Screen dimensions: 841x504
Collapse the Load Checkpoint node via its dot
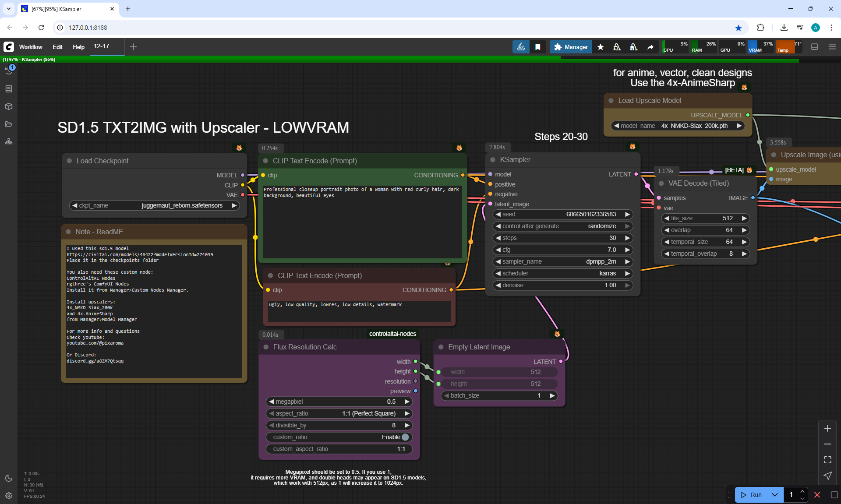click(69, 161)
